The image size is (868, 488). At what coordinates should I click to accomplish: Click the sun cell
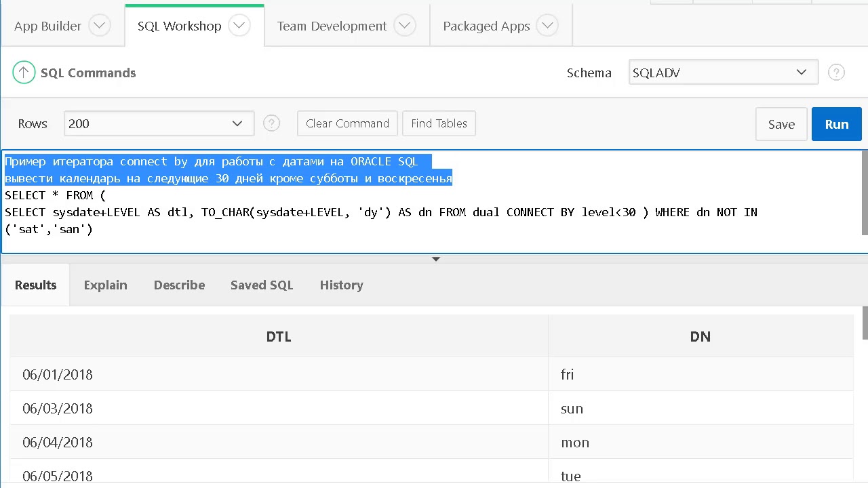coord(701,408)
